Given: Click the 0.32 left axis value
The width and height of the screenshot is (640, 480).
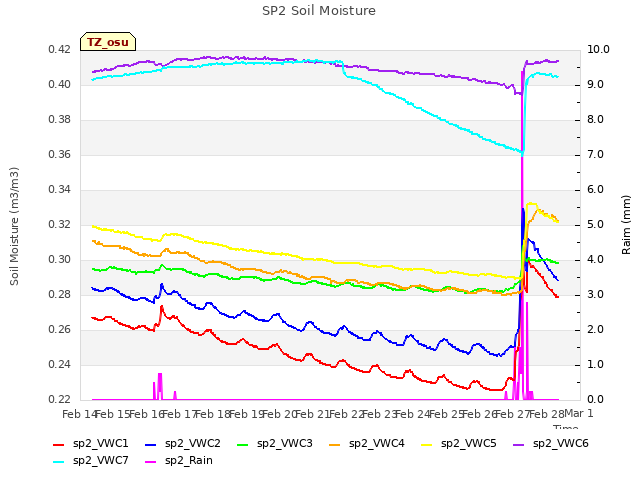Looking at the screenshot, I should [60, 225].
